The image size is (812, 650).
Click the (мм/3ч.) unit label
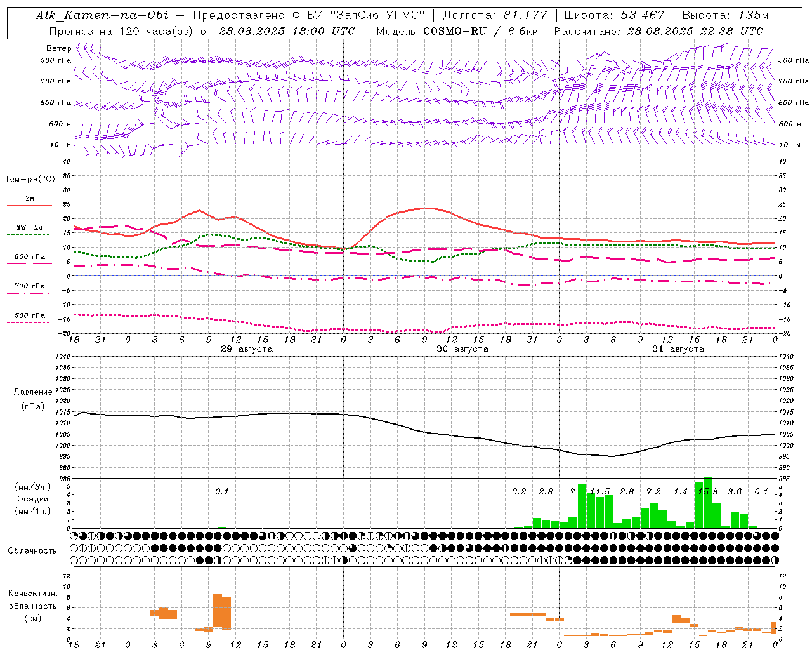33,487
